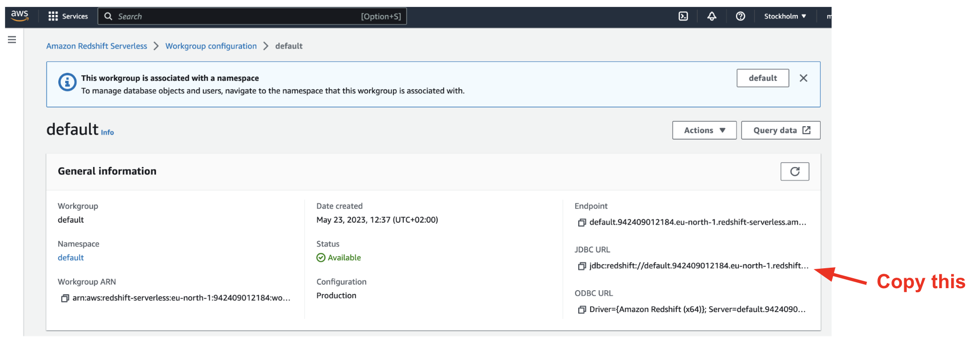Dismiss the namespace info banner
This screenshot has height=348, width=980.
click(x=803, y=78)
